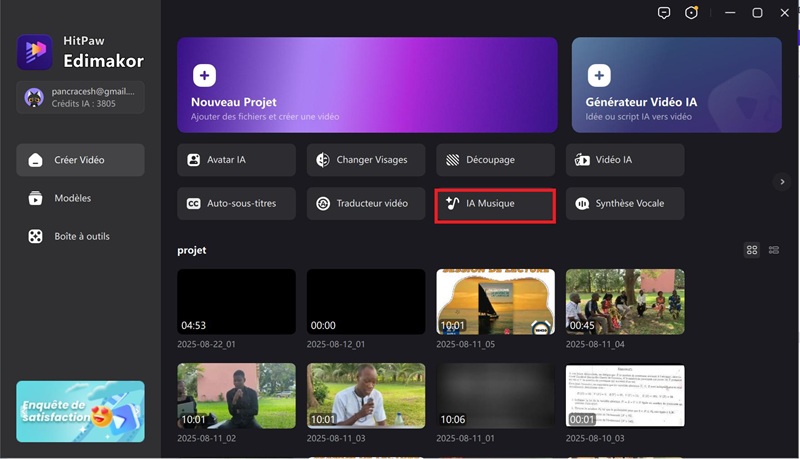
Task: Open the notifications icon beside feedback
Action: click(691, 13)
